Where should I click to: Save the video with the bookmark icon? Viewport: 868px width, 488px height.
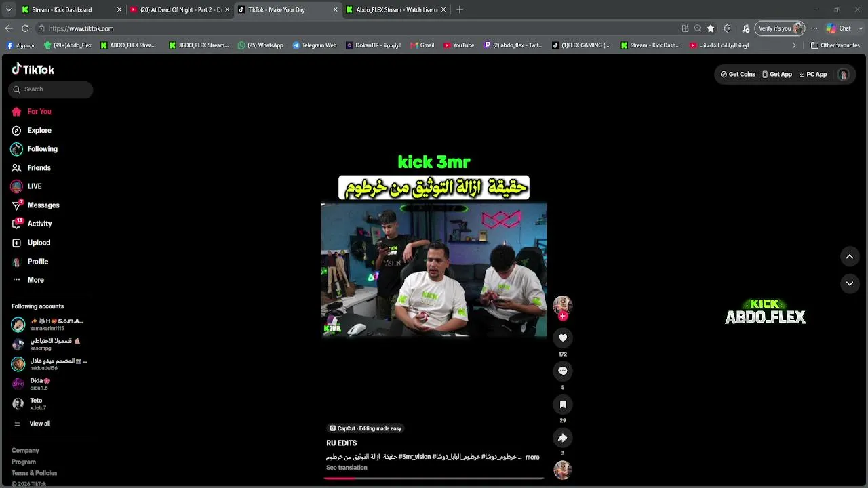(562, 404)
